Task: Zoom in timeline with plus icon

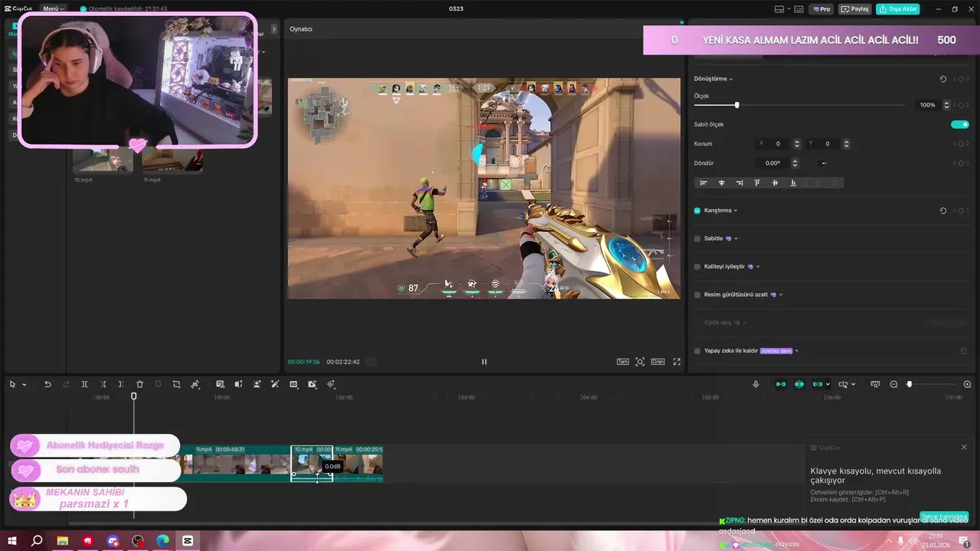Action: 967,384
